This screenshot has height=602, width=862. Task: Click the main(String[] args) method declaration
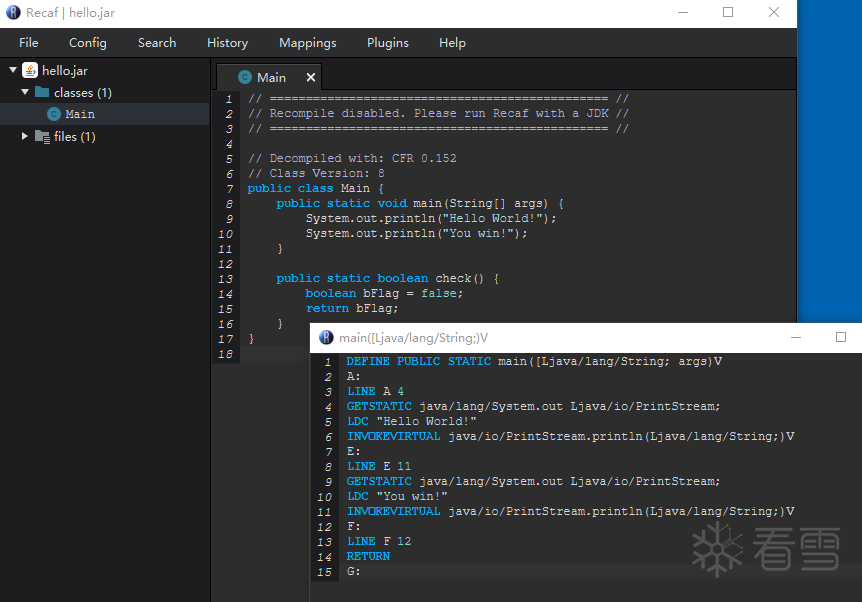click(x=420, y=203)
